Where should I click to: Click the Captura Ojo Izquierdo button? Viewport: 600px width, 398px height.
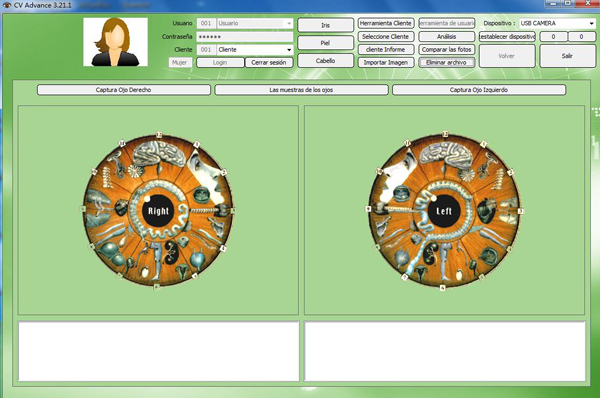479,90
